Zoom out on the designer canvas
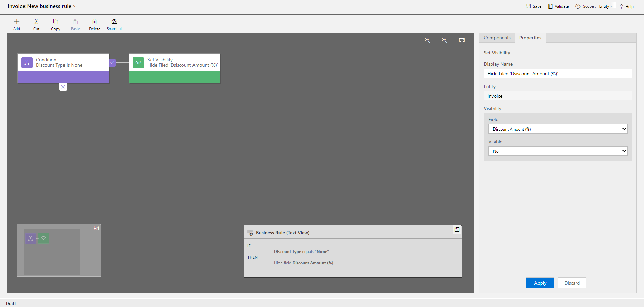The height and width of the screenshot is (307, 644). tap(427, 40)
